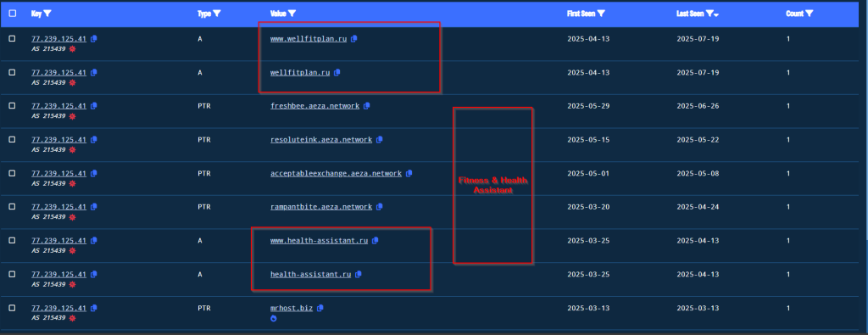
Task: Click the red AS icon in the acceptableexchange.aeza.network row
Action: pos(72,183)
